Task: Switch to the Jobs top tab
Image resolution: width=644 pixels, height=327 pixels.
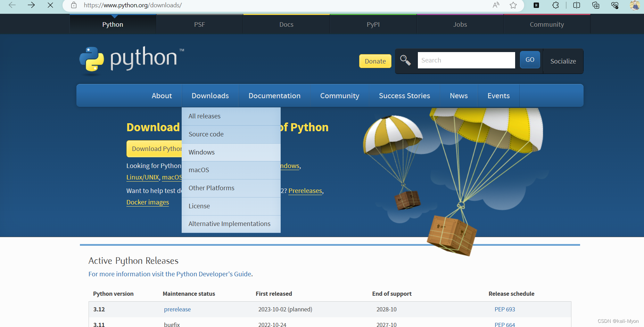Action: pos(460,24)
